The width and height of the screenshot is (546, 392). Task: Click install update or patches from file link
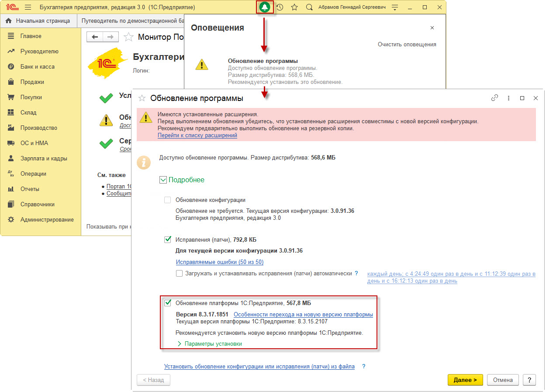pyautogui.click(x=259, y=366)
